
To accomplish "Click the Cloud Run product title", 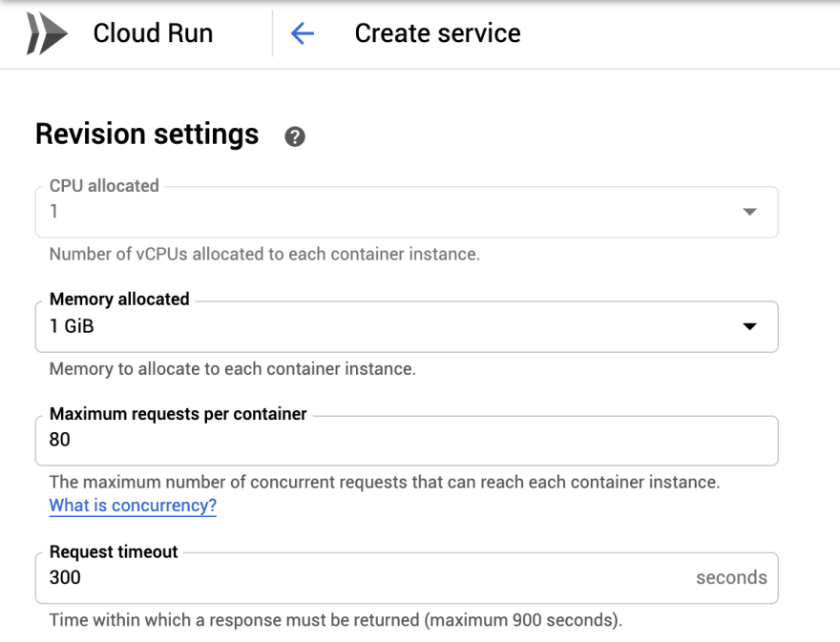I will [x=154, y=33].
